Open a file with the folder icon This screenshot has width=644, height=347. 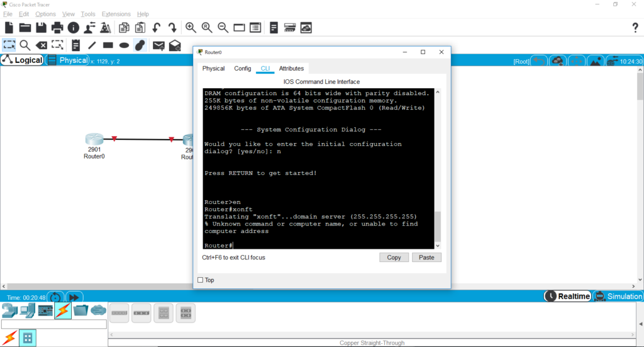point(25,28)
